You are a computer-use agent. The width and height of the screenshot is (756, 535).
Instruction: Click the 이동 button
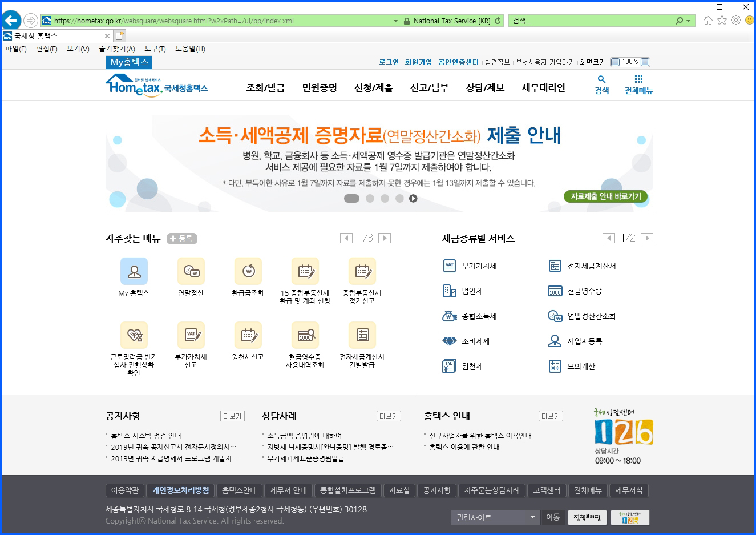(553, 517)
